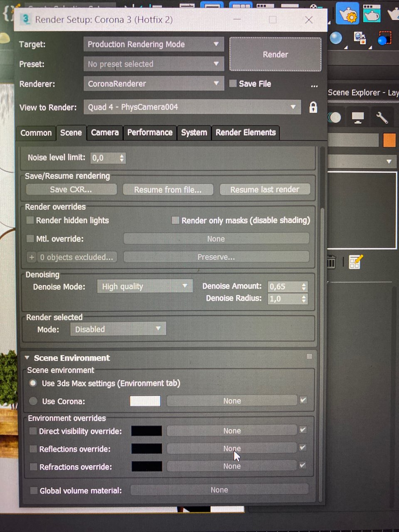Image resolution: width=399 pixels, height=532 pixels.
Task: Click Global volume material None slot
Action: [219, 490]
